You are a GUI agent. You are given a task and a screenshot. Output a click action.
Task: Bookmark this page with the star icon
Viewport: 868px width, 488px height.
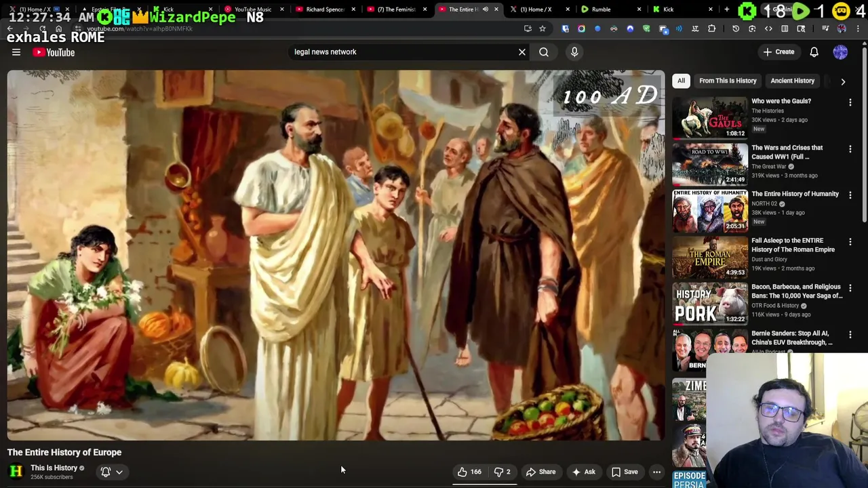coord(542,28)
